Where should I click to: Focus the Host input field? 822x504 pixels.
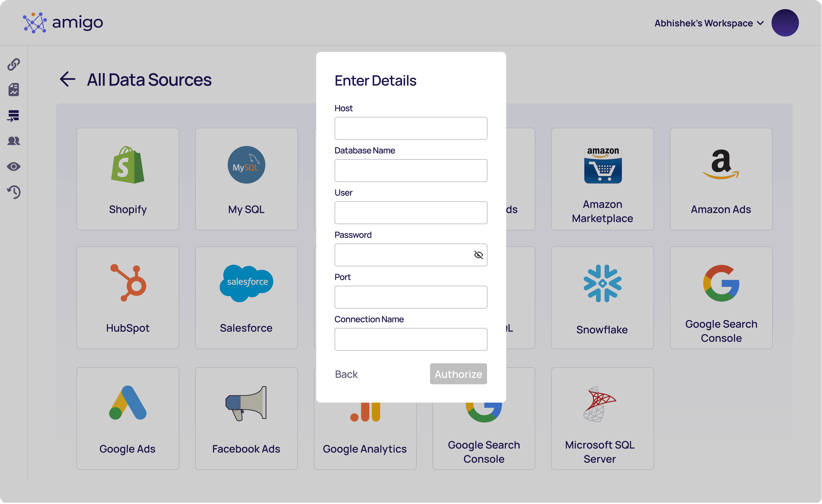point(411,128)
